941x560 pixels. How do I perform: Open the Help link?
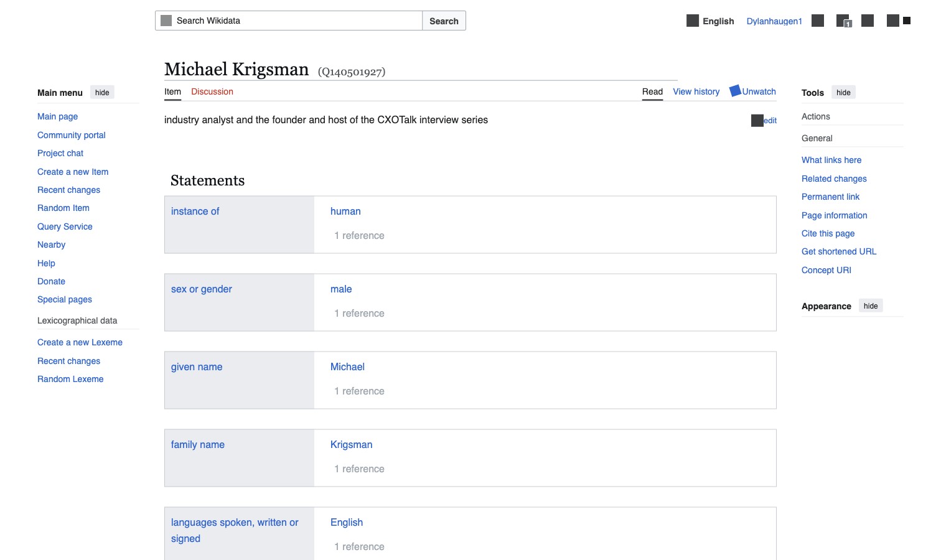click(x=46, y=263)
